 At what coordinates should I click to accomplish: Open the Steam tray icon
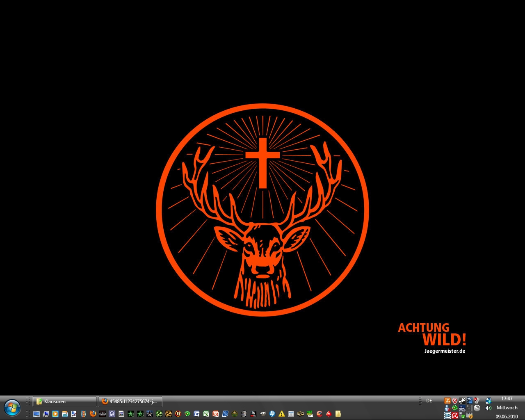coord(462,401)
